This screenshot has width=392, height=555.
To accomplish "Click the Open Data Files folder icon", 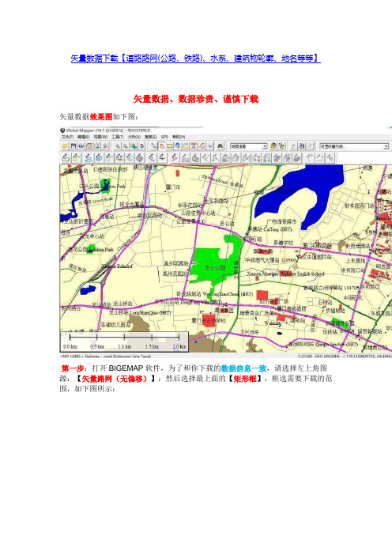I will pyautogui.click(x=65, y=145).
